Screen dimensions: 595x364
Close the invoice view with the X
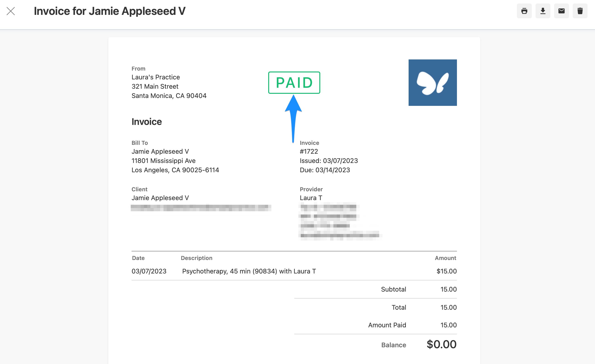tap(11, 11)
